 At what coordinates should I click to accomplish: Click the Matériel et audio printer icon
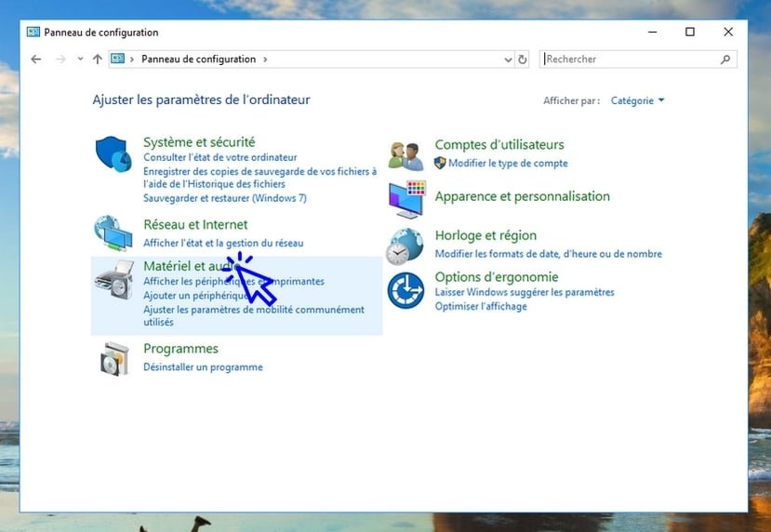(x=114, y=280)
